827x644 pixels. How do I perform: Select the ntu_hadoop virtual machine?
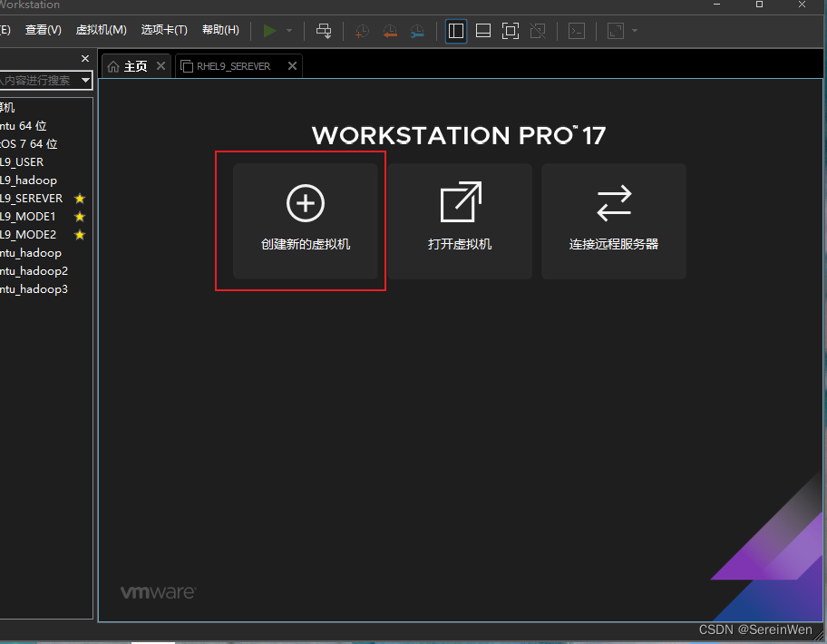[31, 253]
